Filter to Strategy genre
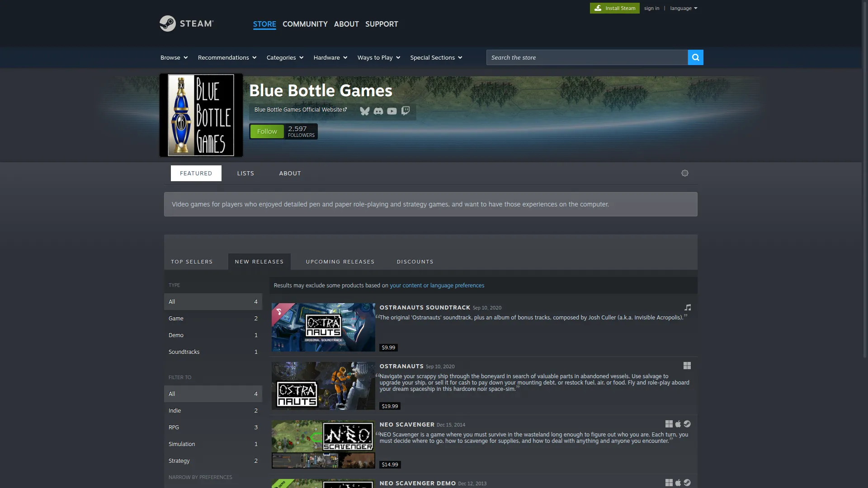The height and width of the screenshot is (488, 868). click(213, 461)
